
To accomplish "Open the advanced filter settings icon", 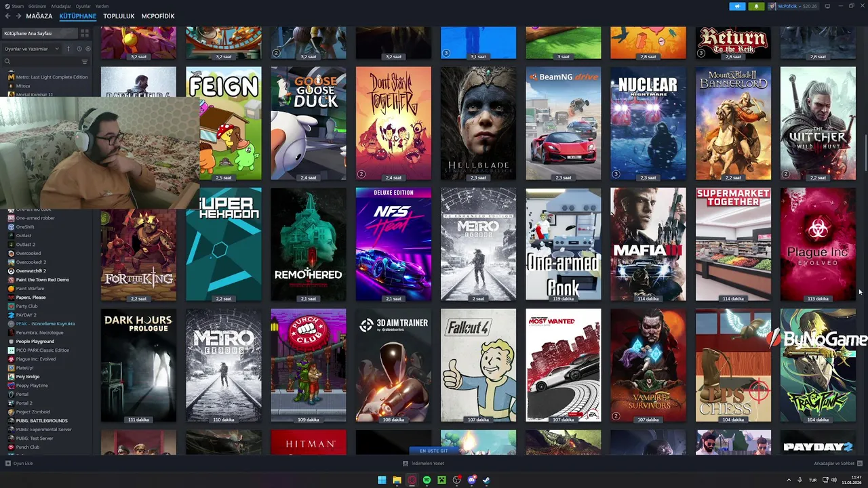I will click(x=85, y=62).
